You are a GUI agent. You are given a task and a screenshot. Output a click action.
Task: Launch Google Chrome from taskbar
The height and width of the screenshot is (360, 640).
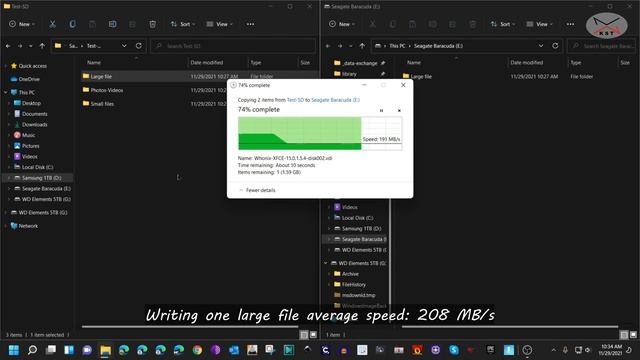[197, 350]
